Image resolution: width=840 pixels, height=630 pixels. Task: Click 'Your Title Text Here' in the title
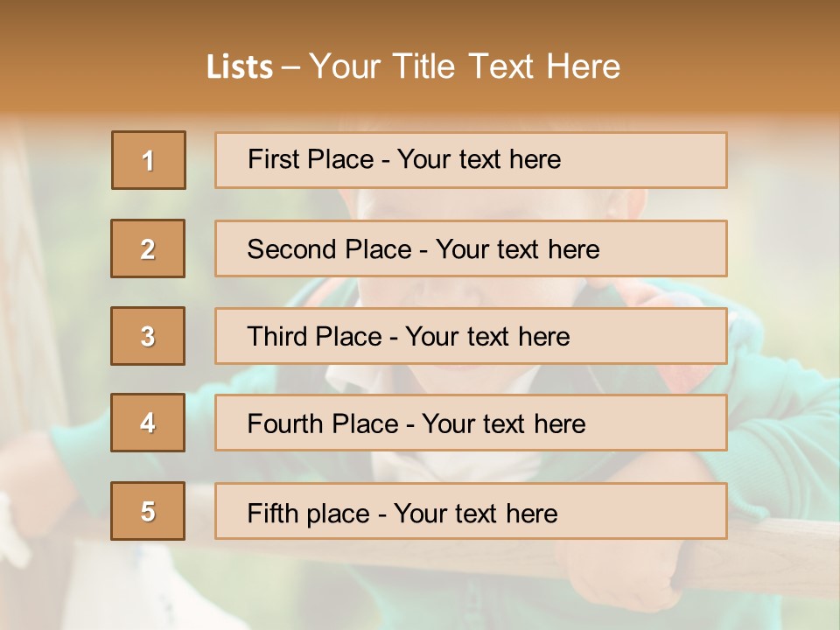point(465,66)
